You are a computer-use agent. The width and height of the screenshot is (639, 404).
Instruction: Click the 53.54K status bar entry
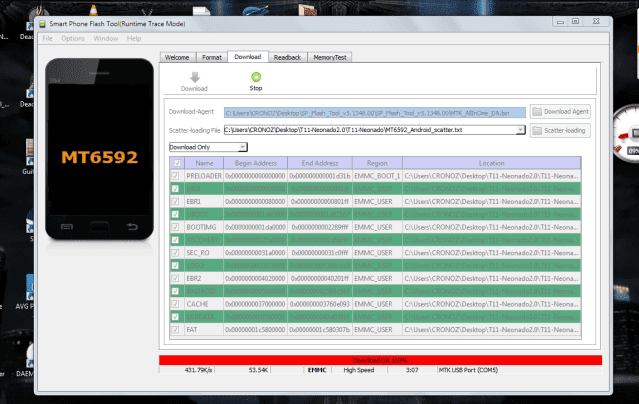tap(258, 370)
